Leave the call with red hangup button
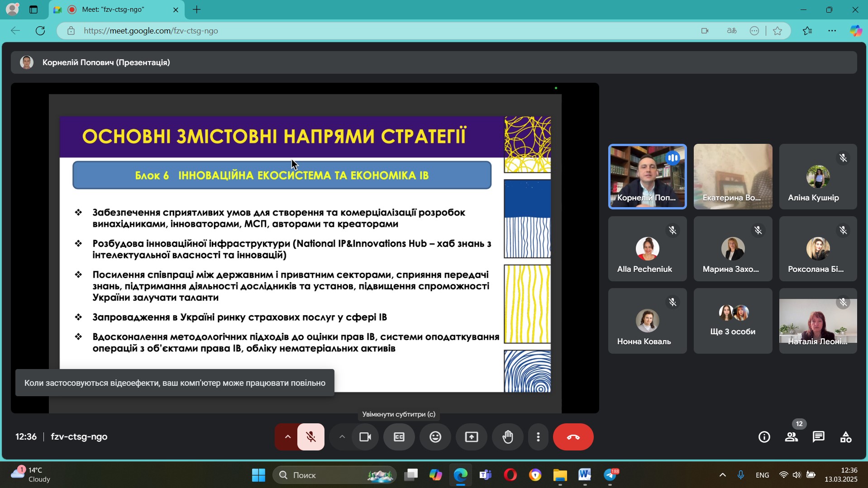 (x=573, y=437)
